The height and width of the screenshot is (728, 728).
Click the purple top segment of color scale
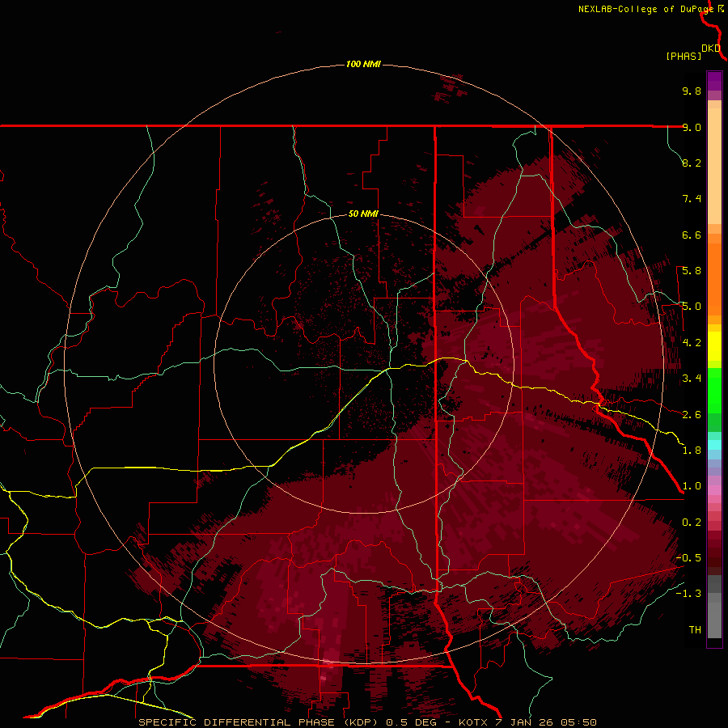(x=714, y=81)
